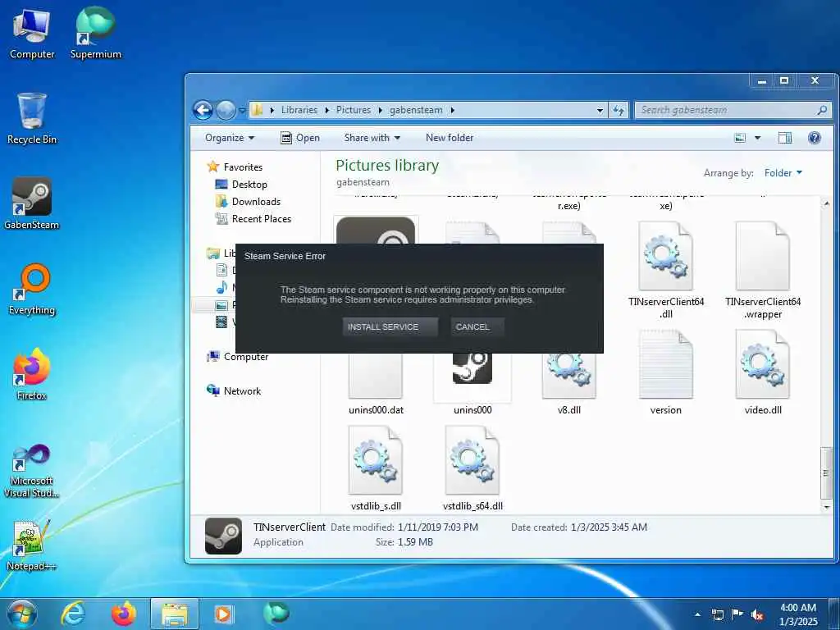Open the Organize dropdown menu
840x630 pixels.
230,138
